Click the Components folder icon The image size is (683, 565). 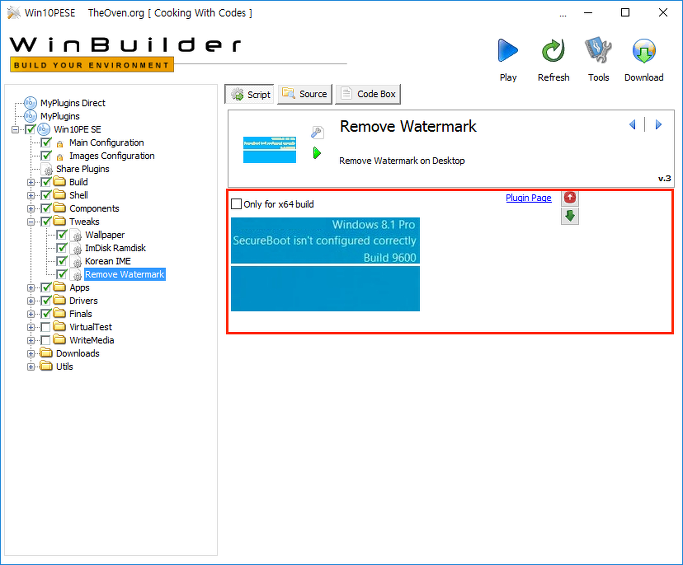60,208
